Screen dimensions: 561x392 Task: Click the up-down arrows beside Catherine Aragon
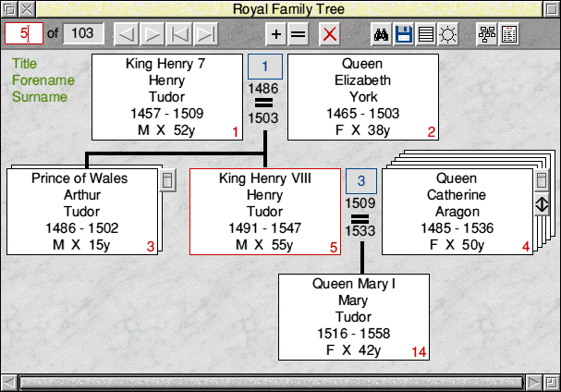click(x=543, y=204)
